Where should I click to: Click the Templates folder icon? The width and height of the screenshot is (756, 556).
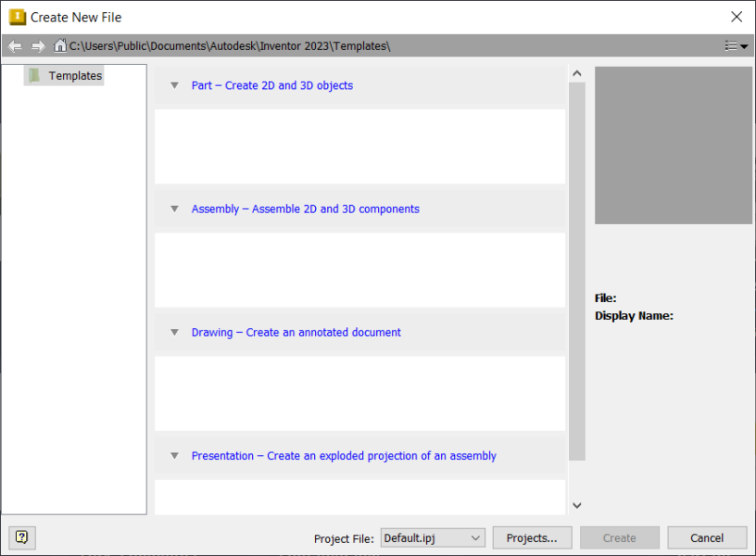(34, 75)
